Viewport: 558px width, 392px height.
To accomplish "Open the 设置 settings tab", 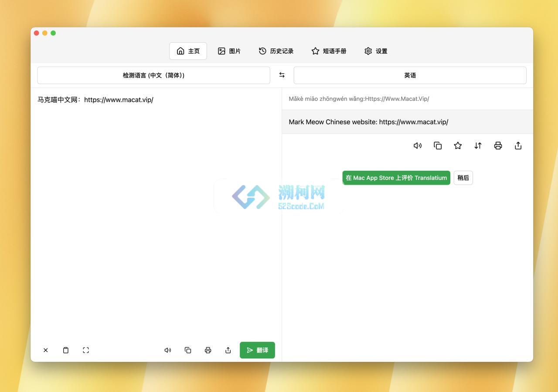I will coord(376,51).
